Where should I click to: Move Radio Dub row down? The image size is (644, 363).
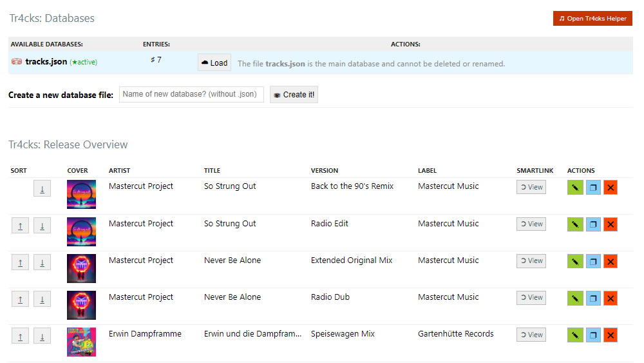42,299
